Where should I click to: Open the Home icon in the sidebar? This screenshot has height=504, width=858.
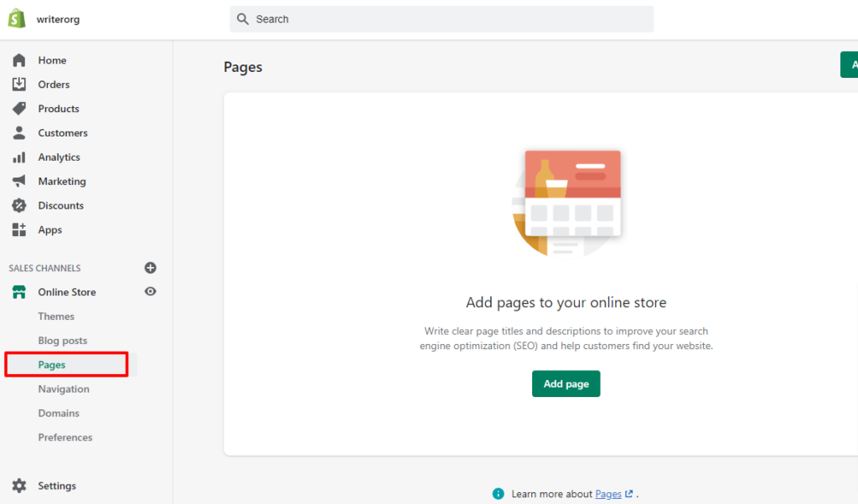coord(19,59)
